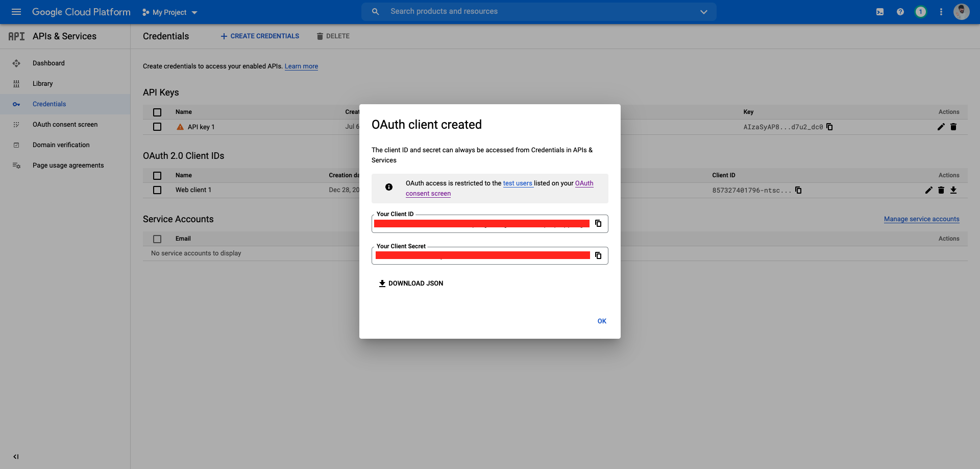The width and height of the screenshot is (980, 469).
Task: Toggle the Service Accounts Email header checkbox
Action: (x=157, y=239)
